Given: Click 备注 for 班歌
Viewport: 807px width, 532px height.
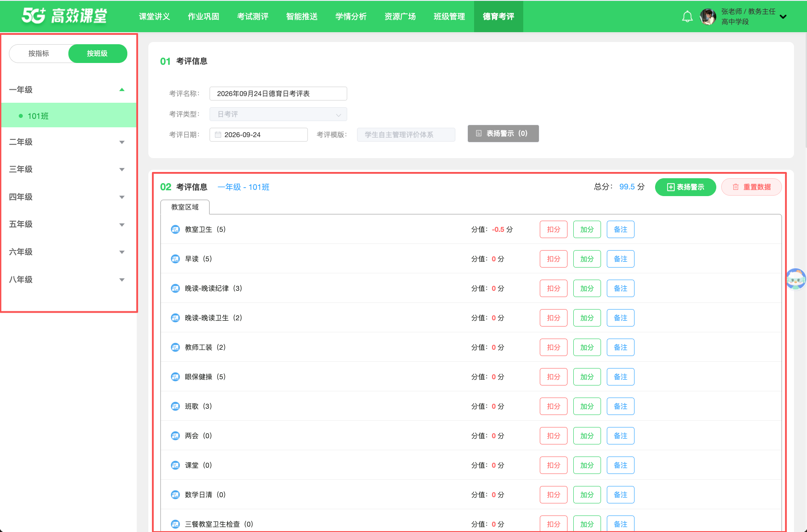Looking at the screenshot, I should pyautogui.click(x=621, y=406).
